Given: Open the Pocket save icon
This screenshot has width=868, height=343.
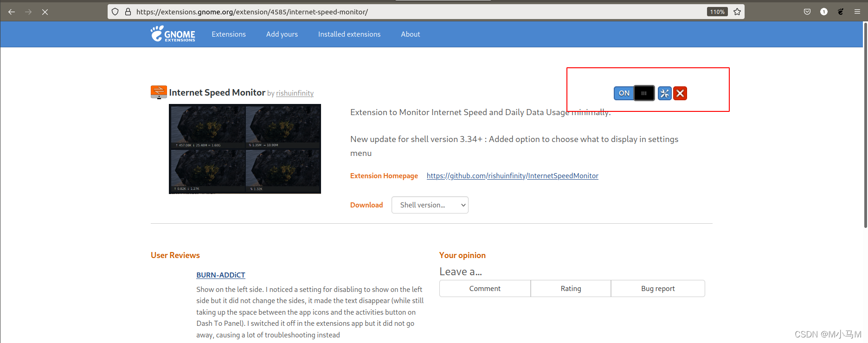Looking at the screenshot, I should [x=807, y=12].
